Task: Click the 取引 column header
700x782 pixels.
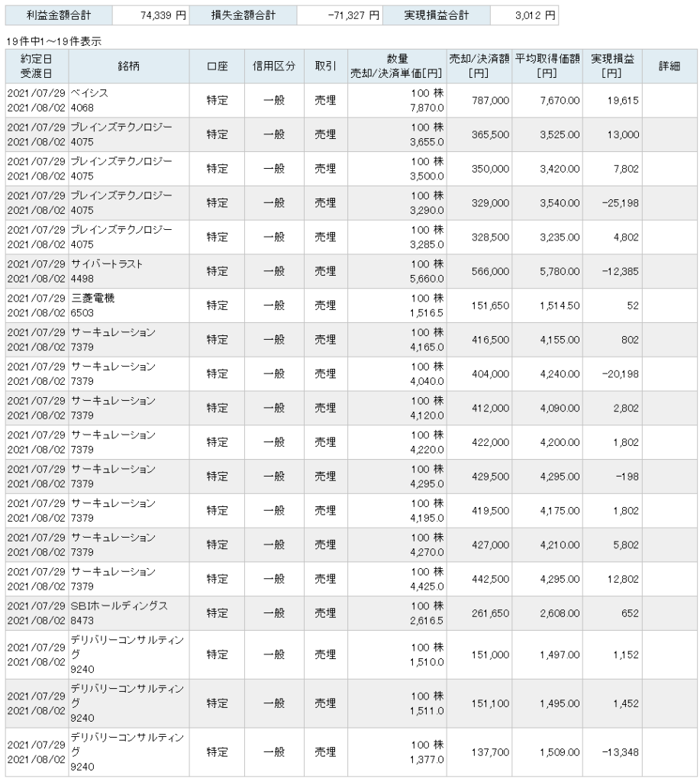Action: tap(325, 66)
